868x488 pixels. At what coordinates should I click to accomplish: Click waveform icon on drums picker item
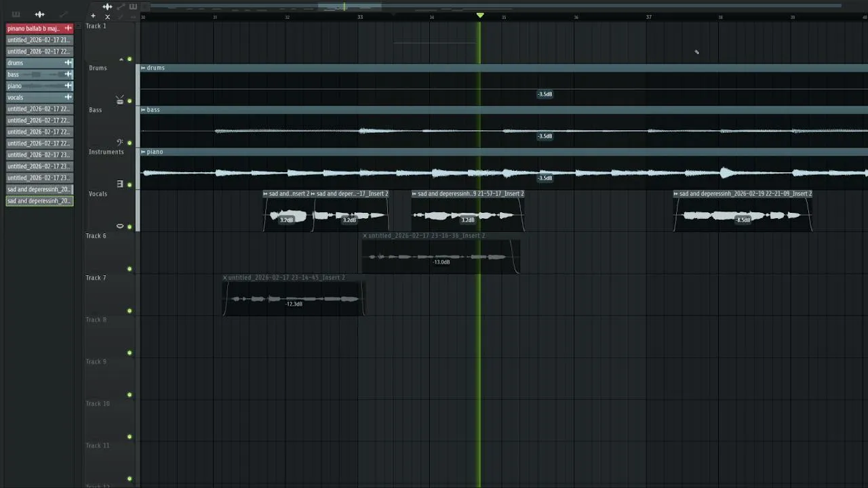68,63
